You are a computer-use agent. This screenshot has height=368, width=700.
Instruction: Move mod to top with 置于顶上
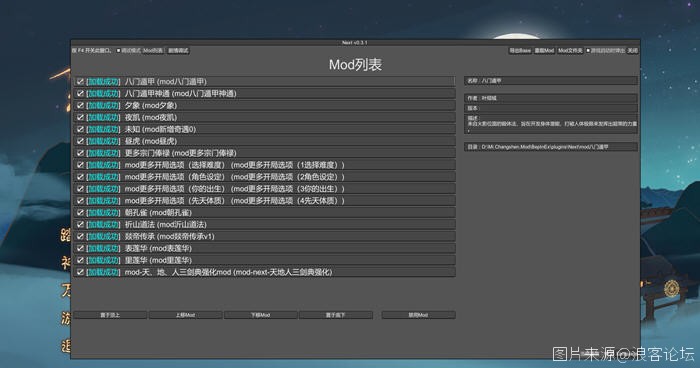coord(110,315)
